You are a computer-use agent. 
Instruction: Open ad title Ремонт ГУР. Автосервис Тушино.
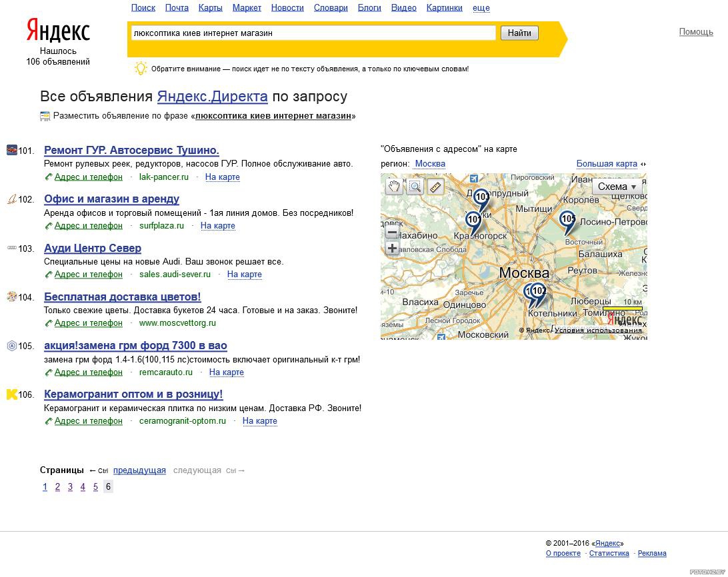coord(131,150)
